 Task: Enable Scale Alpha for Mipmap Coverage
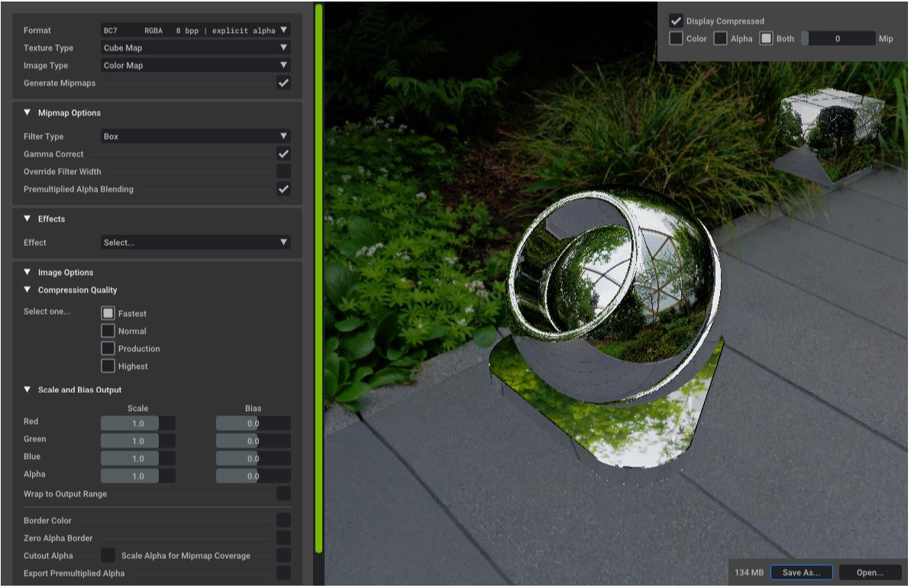pyautogui.click(x=283, y=555)
